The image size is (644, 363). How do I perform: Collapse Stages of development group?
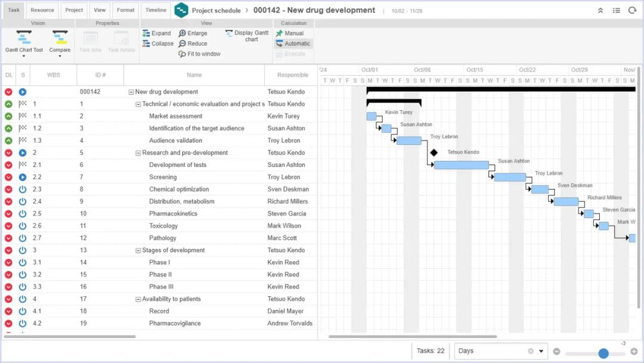coord(138,251)
